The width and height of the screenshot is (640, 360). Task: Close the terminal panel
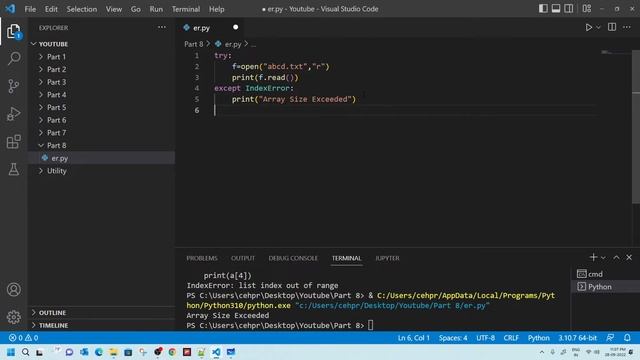click(x=629, y=257)
